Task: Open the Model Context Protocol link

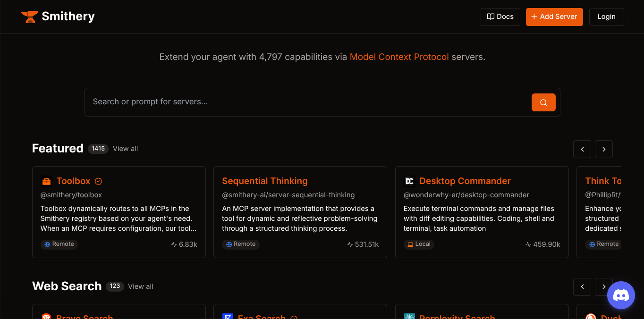Action: coord(399,57)
